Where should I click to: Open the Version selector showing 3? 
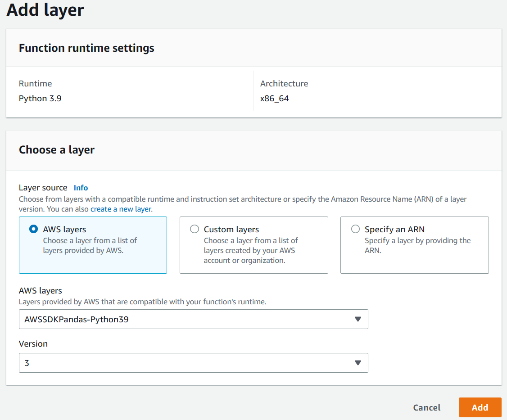click(194, 363)
